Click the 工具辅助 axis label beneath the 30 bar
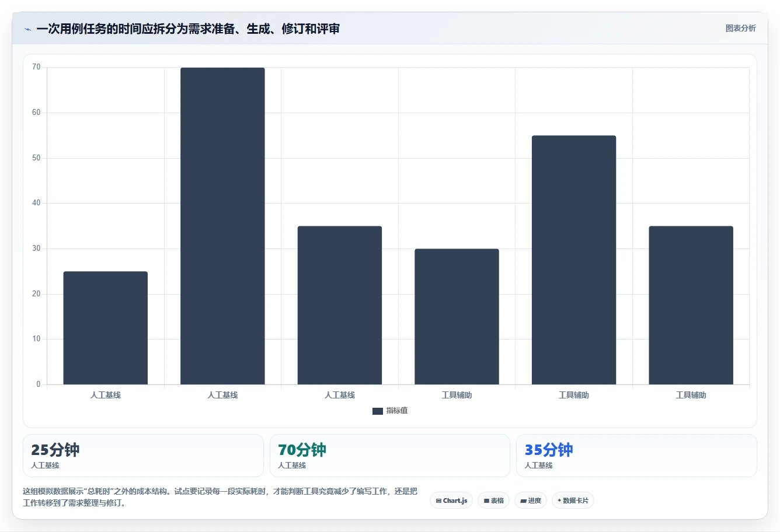The height and width of the screenshot is (532, 780). coord(457,395)
